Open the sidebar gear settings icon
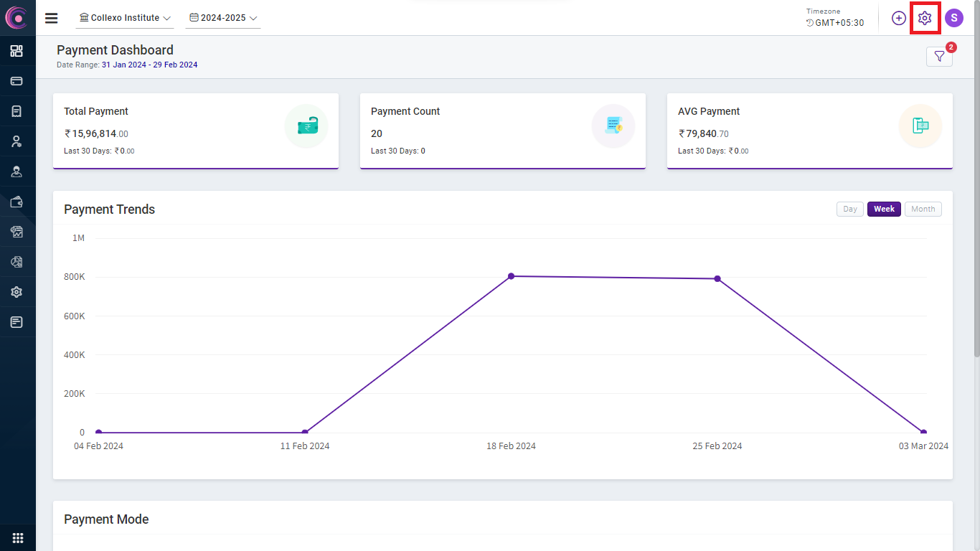The width and height of the screenshot is (980, 551). click(x=17, y=292)
